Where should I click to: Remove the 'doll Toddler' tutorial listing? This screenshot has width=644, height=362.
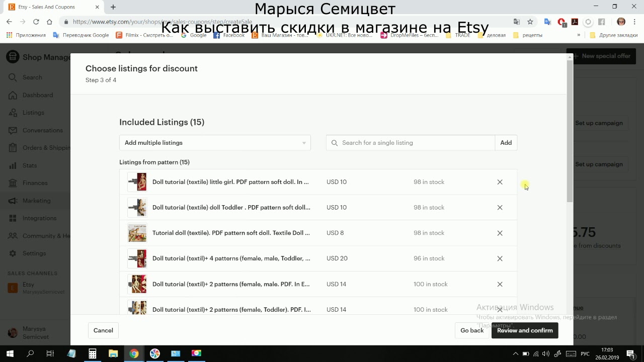click(x=500, y=207)
